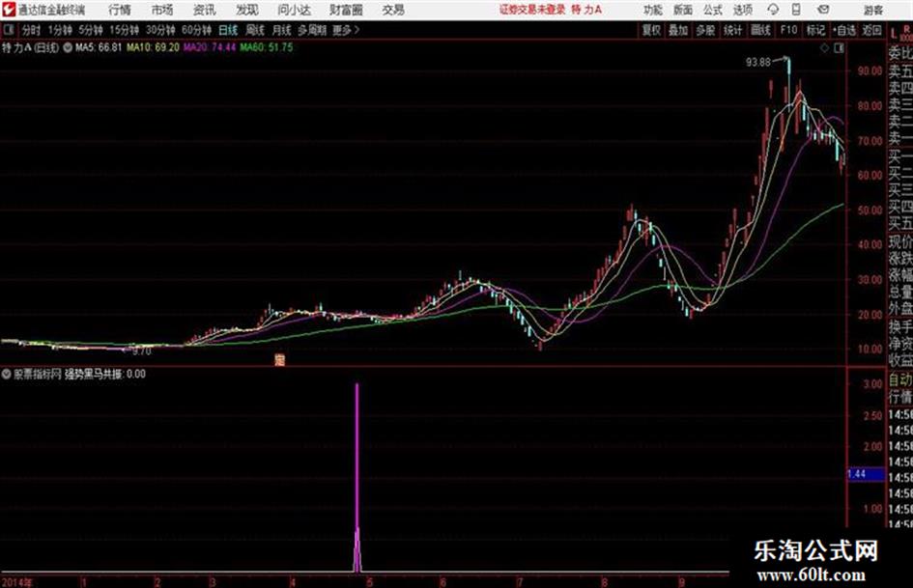
Task: Select the 月线 monthly chart tab
Action: coord(282,30)
